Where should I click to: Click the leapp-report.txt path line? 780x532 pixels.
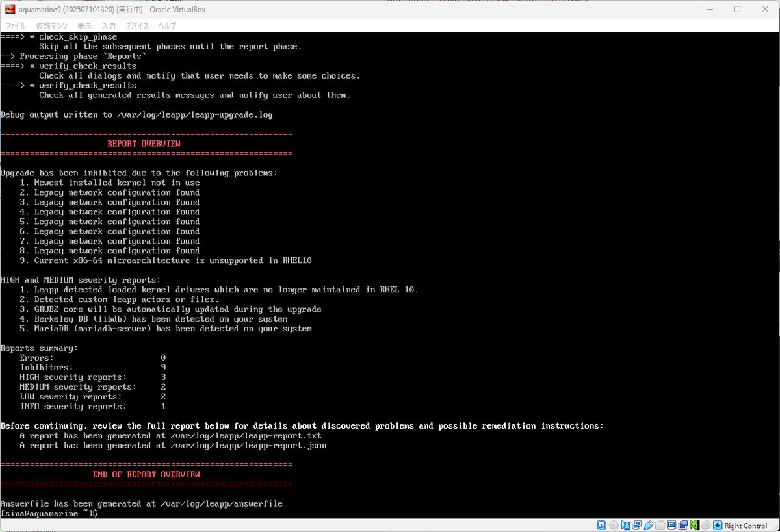click(x=170, y=436)
